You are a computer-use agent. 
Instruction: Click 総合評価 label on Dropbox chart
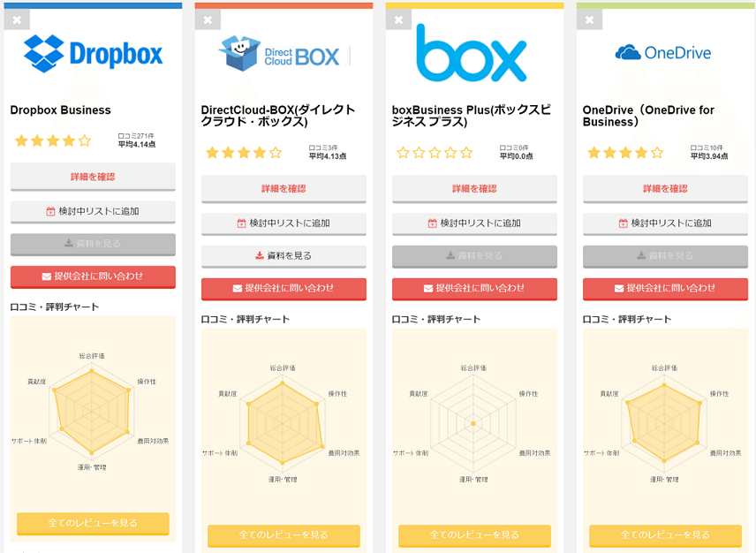coord(92,356)
